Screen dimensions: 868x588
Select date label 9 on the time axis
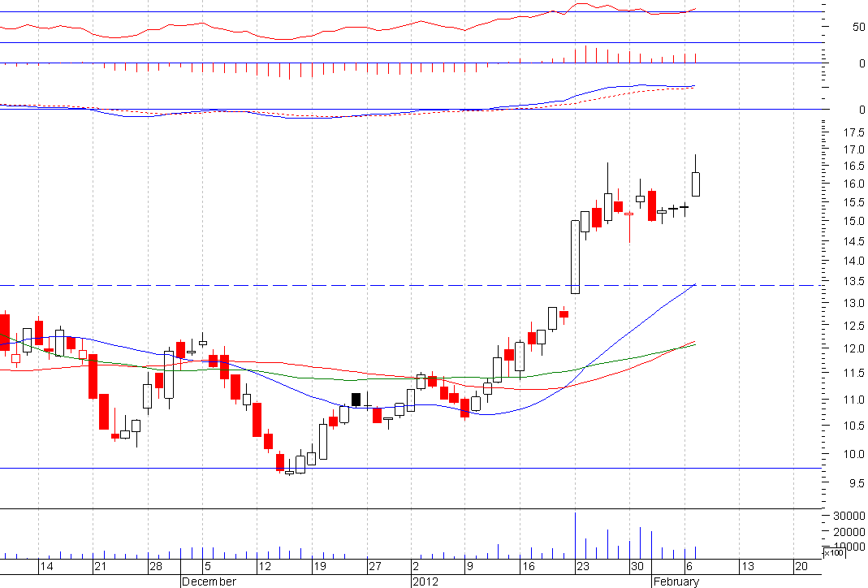(x=470, y=566)
